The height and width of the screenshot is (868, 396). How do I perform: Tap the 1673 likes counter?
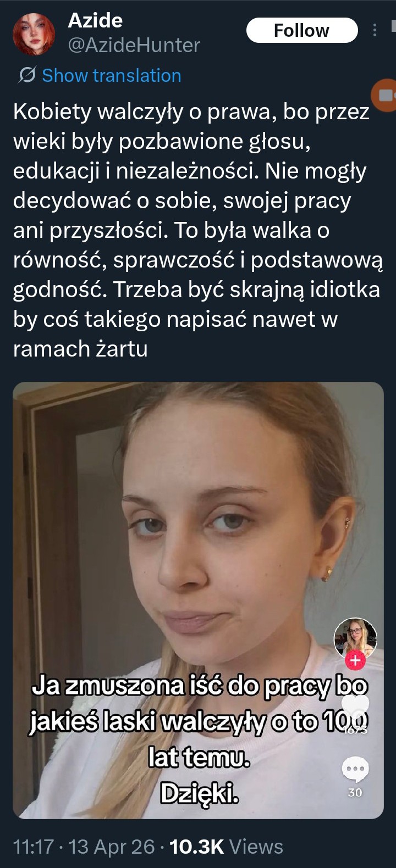(356, 730)
